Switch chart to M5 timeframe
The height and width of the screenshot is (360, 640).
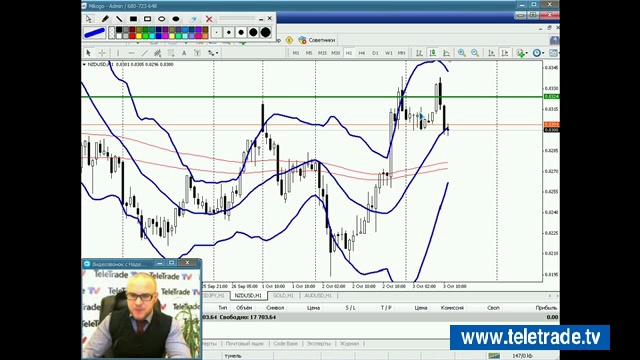309,53
